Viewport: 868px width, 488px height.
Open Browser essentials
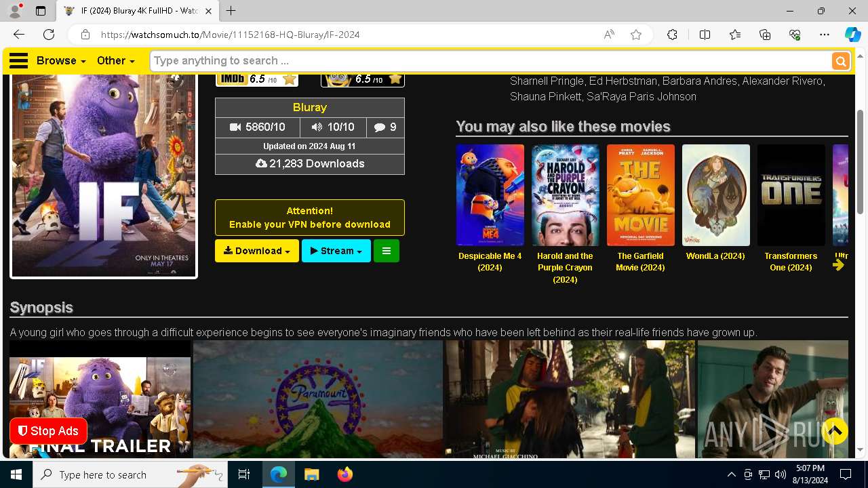coord(795,35)
